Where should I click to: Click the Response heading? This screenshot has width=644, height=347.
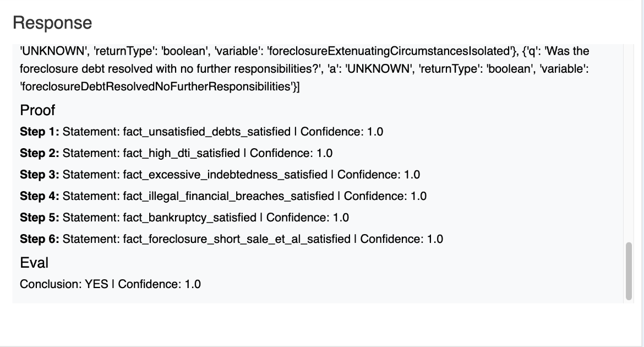pyautogui.click(x=52, y=23)
